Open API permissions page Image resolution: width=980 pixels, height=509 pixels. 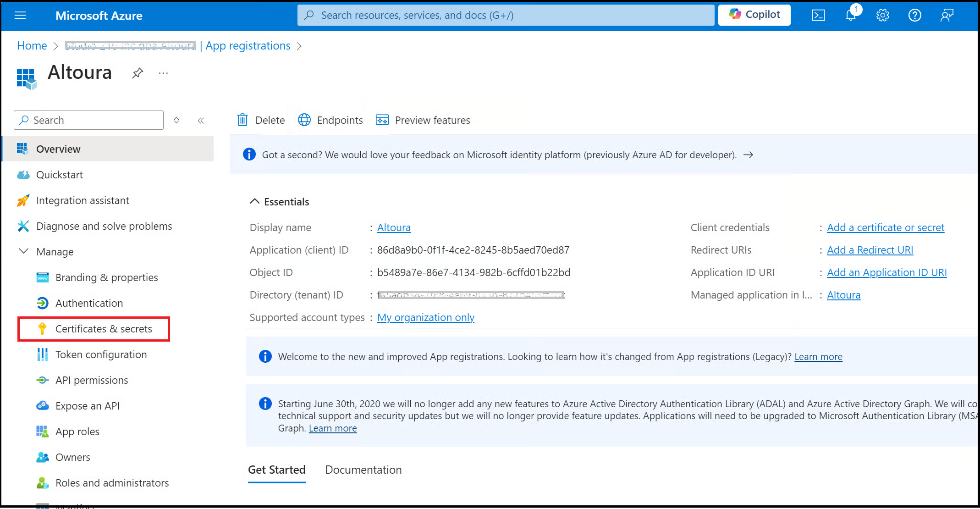click(x=92, y=380)
